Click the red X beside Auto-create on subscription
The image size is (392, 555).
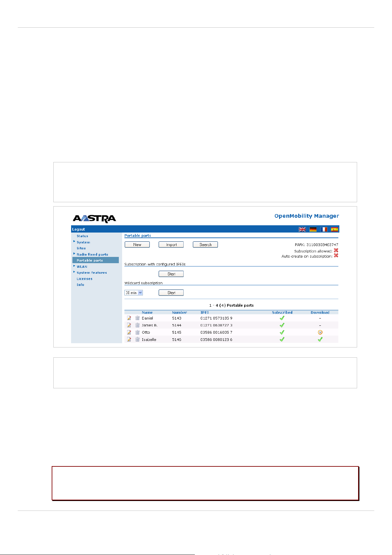[336, 256]
